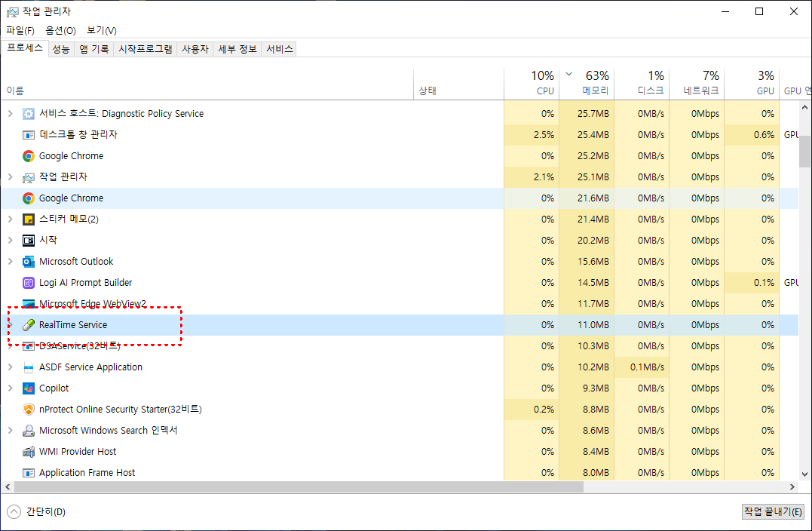Click the Chrome icon in the 25.2MB row
The image size is (812, 531).
click(x=29, y=156)
